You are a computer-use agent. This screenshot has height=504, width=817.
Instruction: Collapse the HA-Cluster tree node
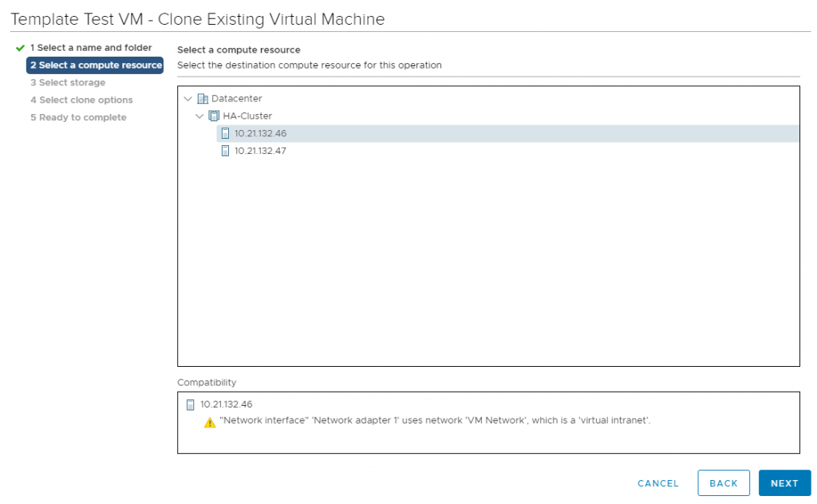point(200,116)
